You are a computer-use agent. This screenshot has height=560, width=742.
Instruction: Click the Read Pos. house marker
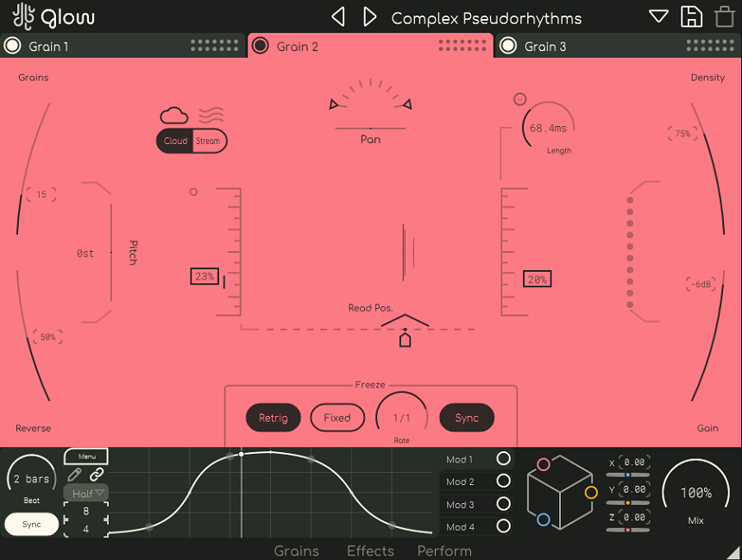(405, 339)
